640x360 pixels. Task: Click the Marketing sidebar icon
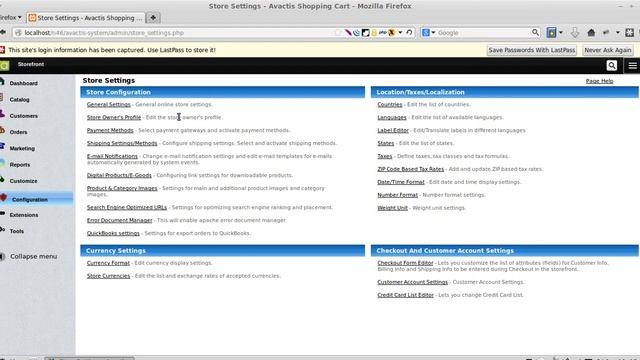[x=2, y=147]
